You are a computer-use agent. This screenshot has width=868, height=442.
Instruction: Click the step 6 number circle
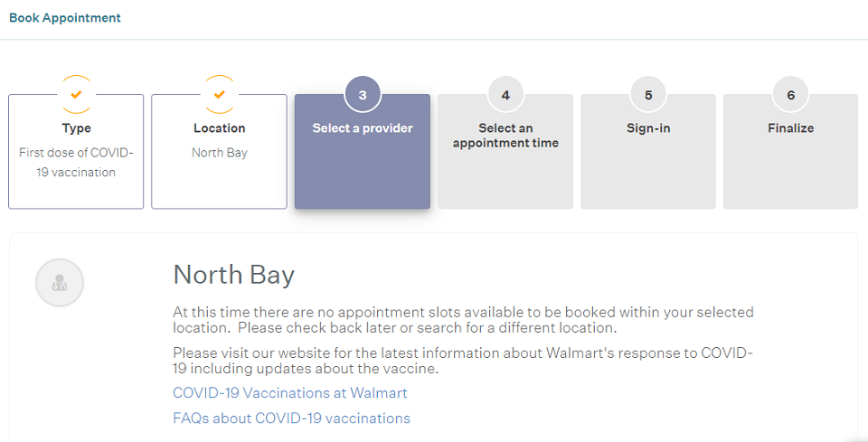coord(790,95)
